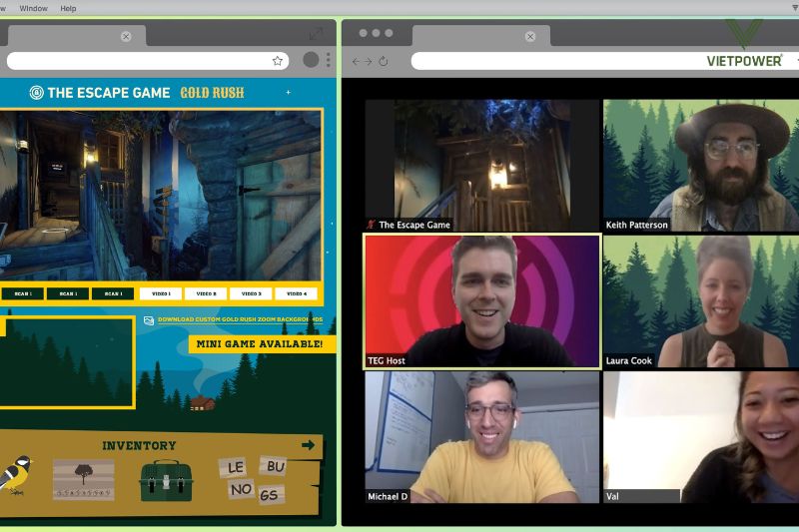Close the tab in the left browser window
The image size is (799, 532).
coord(126,36)
